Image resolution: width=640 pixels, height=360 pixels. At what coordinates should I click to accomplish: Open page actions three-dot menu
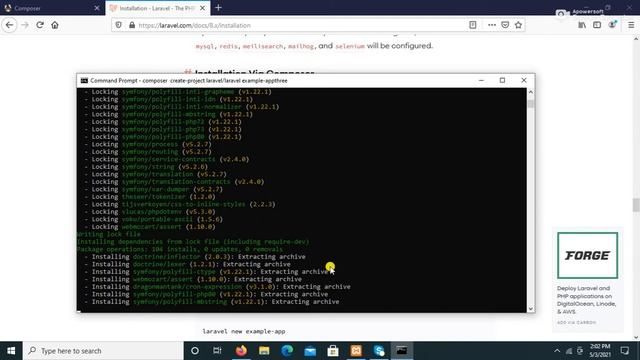(x=492, y=25)
